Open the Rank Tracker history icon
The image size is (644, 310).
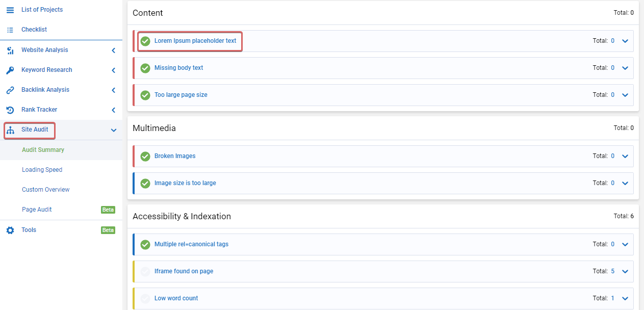point(10,109)
